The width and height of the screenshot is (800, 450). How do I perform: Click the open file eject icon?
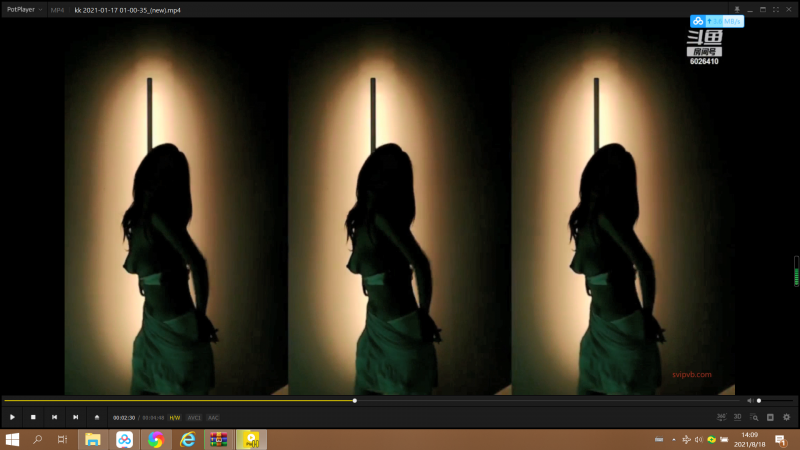coord(97,417)
